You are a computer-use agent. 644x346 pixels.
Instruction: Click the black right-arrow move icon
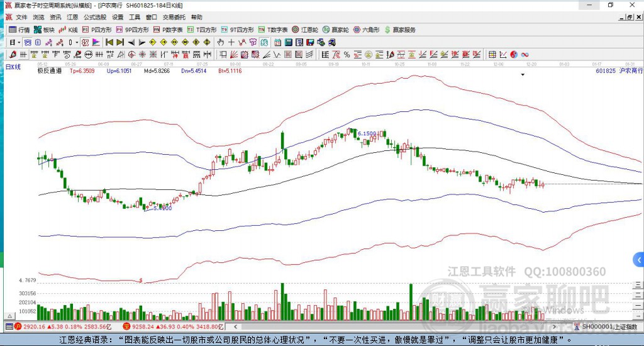(142, 42)
